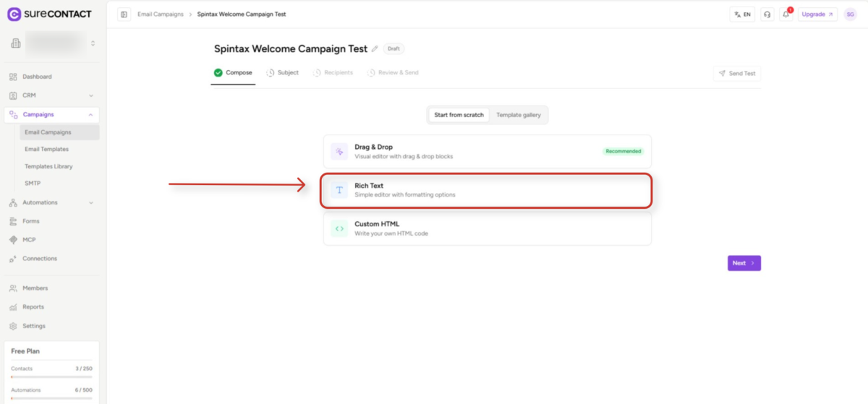This screenshot has width=868, height=404.
Task: Choose the Drag & Drop editor option
Action: click(x=488, y=152)
